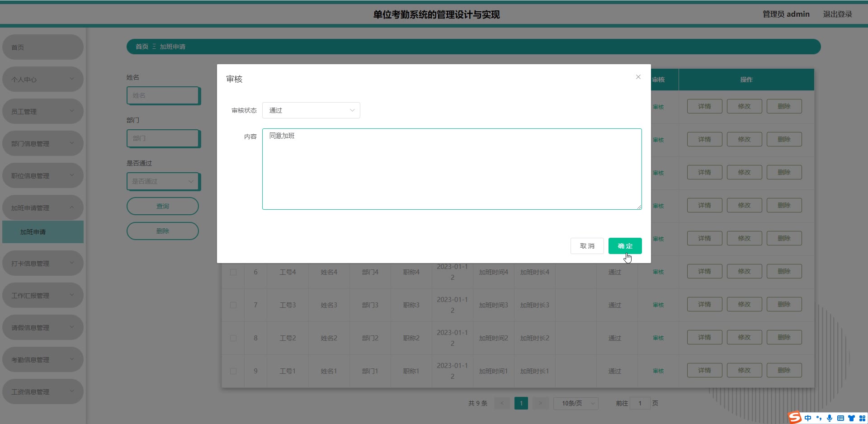Tick the checkbox for row 8 工号2

[x=233, y=338]
